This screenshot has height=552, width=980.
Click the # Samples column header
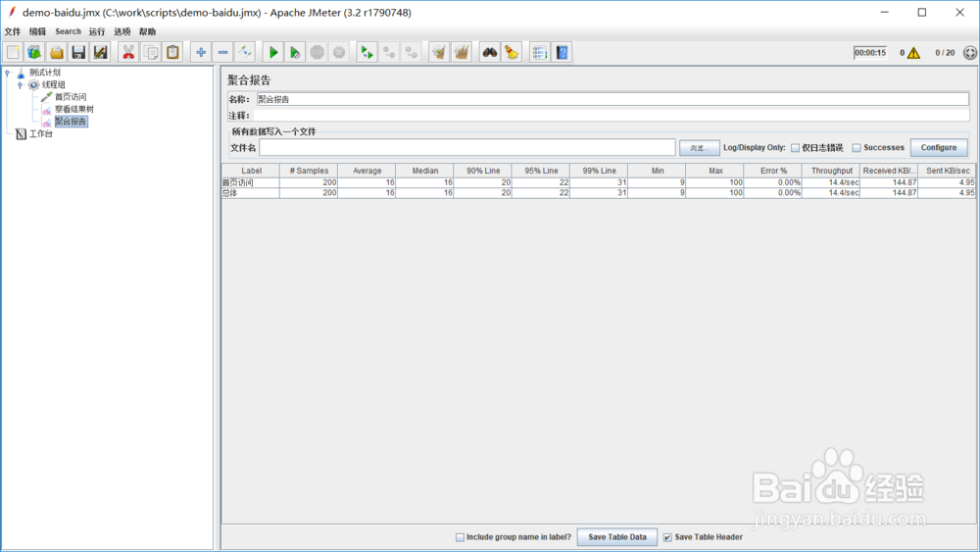click(x=309, y=171)
